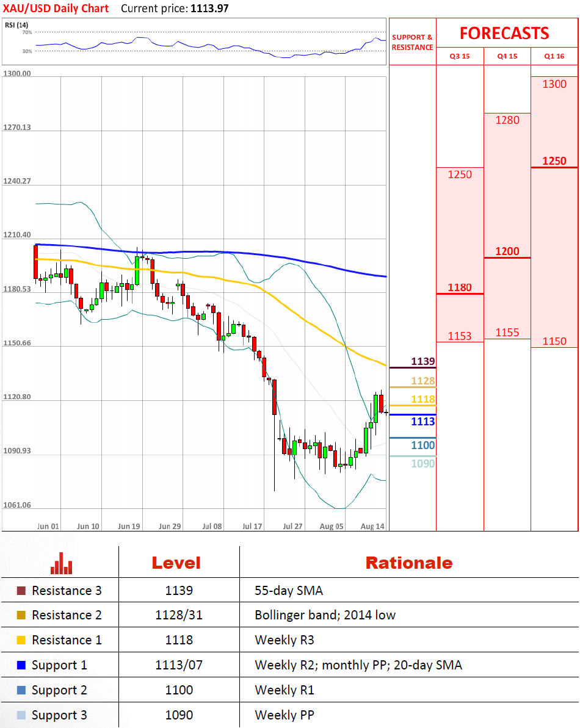Screen dimensions: 580x728
Task: Select the Support 2 row label
Action: [x=59, y=690]
